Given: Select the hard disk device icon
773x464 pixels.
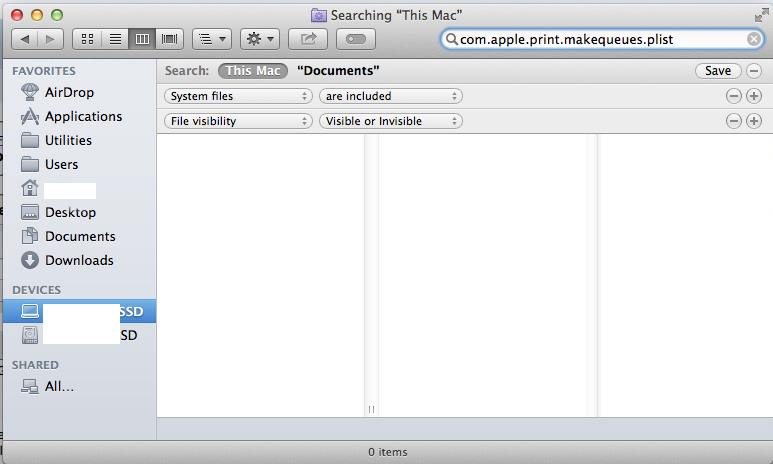Looking at the screenshot, I should 30,335.
